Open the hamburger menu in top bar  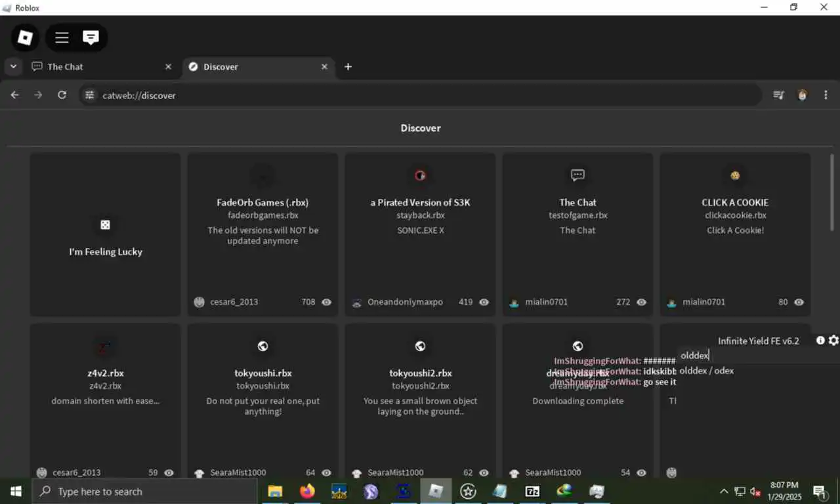pos(62,37)
